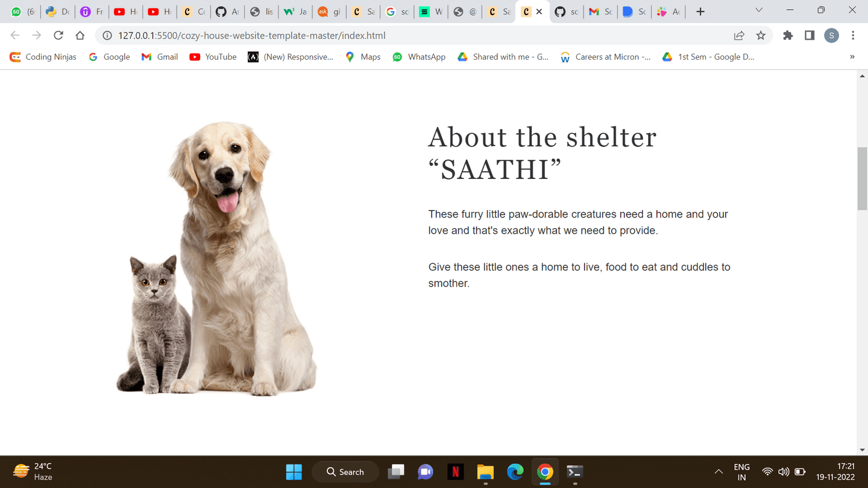Switch to the first YouTube tab
The image size is (868, 488).
[126, 11]
